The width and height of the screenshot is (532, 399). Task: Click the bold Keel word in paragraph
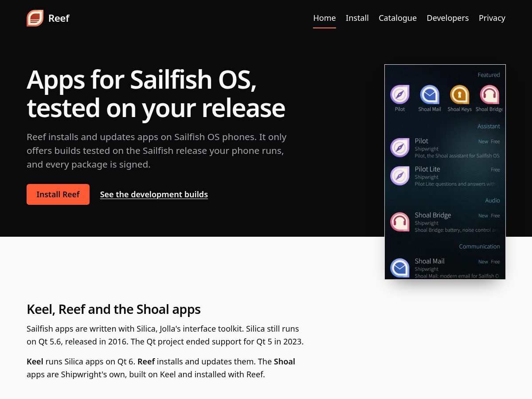click(x=35, y=361)
